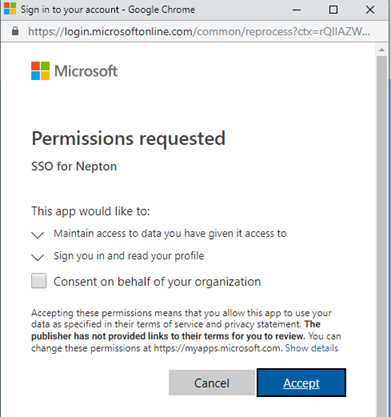Close the sign-in popup window
The image size is (391, 417).
370,10
